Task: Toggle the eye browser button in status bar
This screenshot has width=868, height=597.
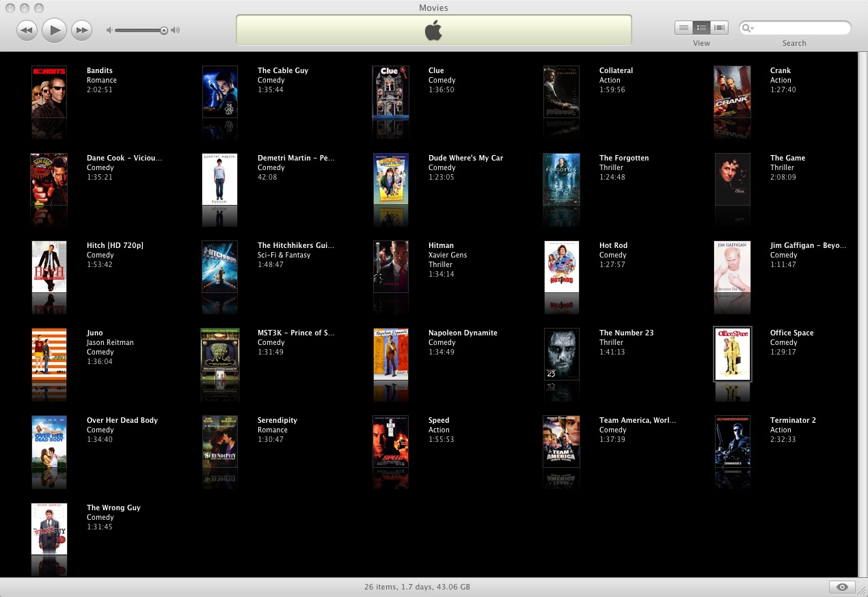Action: click(842, 587)
